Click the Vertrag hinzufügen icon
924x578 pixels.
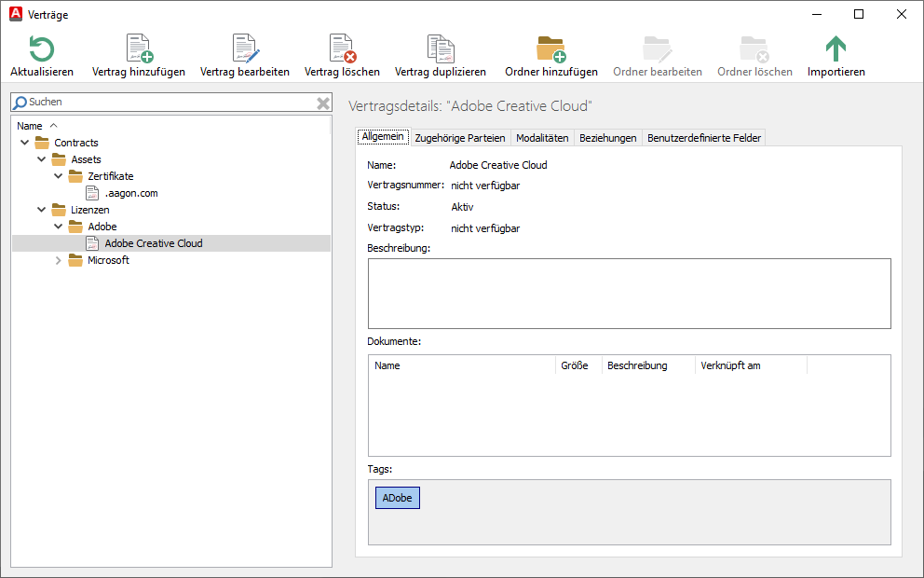click(x=139, y=48)
